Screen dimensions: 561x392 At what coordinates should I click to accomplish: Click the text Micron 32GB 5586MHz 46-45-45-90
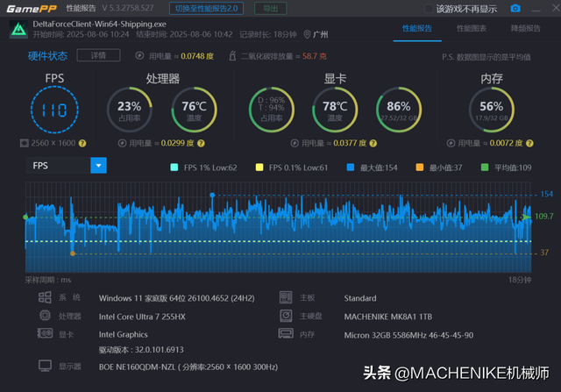(408, 336)
